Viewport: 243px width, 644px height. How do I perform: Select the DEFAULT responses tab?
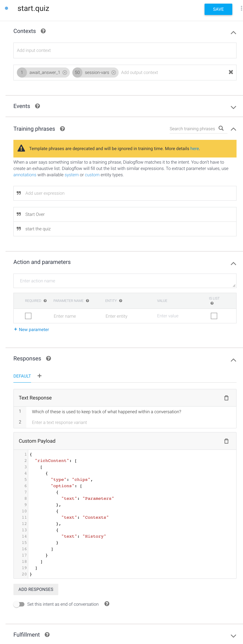click(22, 376)
